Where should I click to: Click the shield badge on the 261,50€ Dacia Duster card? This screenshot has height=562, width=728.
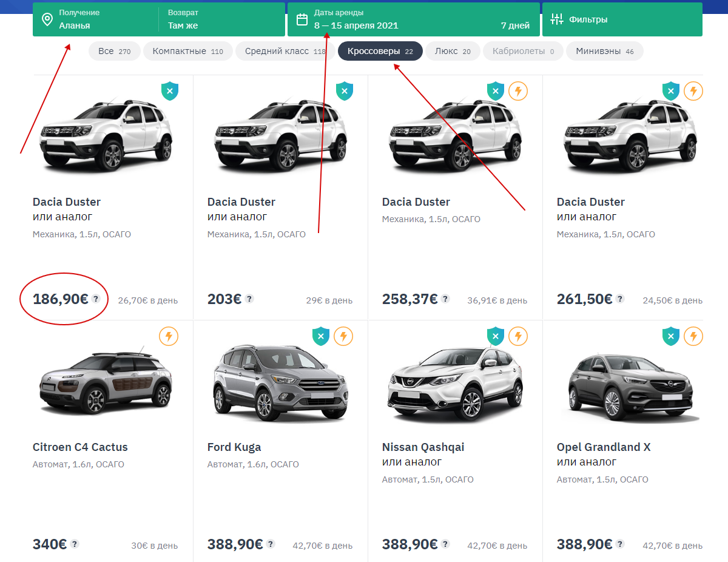[670, 91]
